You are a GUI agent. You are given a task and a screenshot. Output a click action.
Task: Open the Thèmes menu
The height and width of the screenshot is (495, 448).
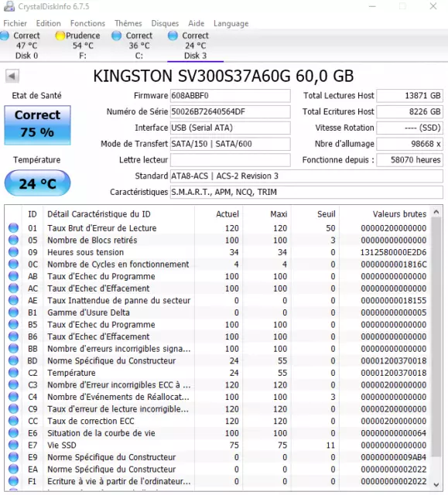tap(128, 23)
